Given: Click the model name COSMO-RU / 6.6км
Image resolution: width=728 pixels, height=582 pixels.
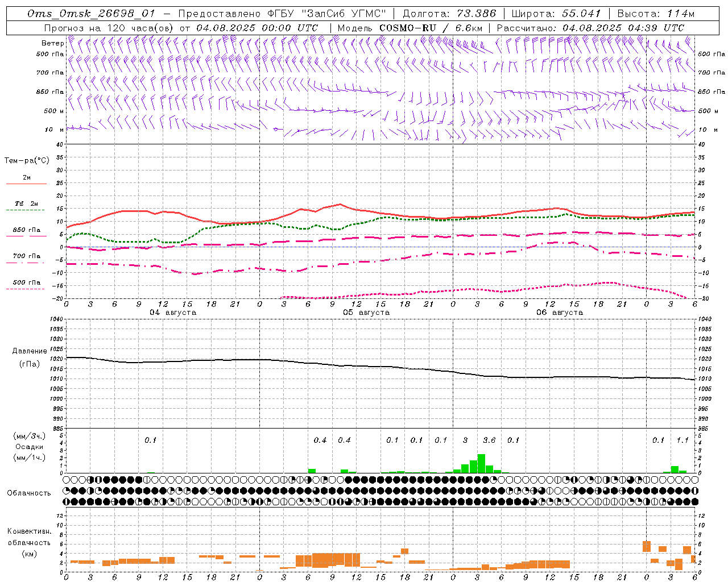Looking at the screenshot, I should [x=431, y=28].
